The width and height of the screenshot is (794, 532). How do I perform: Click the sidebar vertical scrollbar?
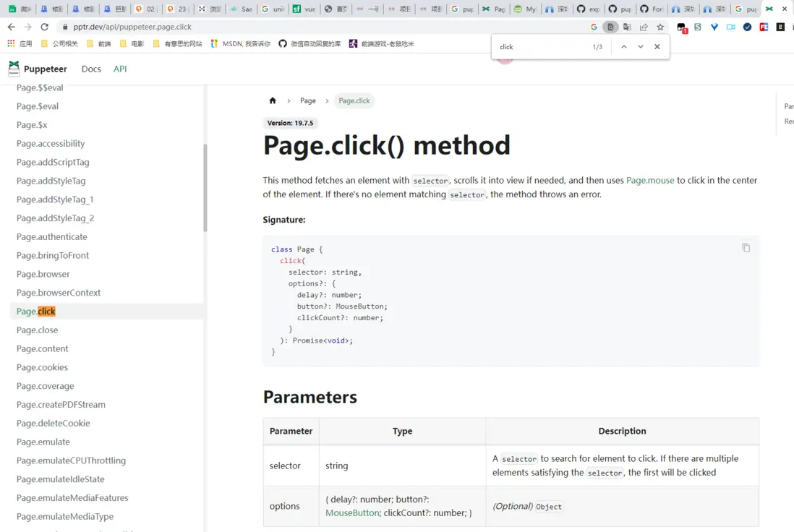[205, 188]
